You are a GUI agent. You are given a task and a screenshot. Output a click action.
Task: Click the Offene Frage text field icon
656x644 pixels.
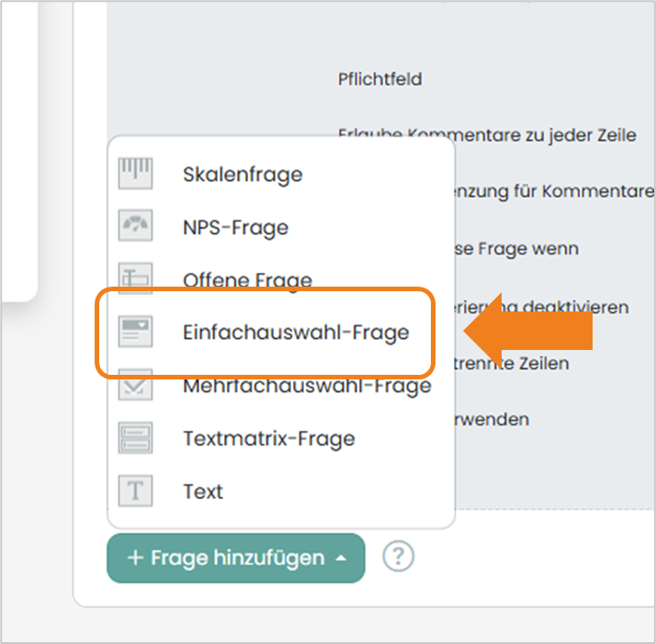[135, 278]
